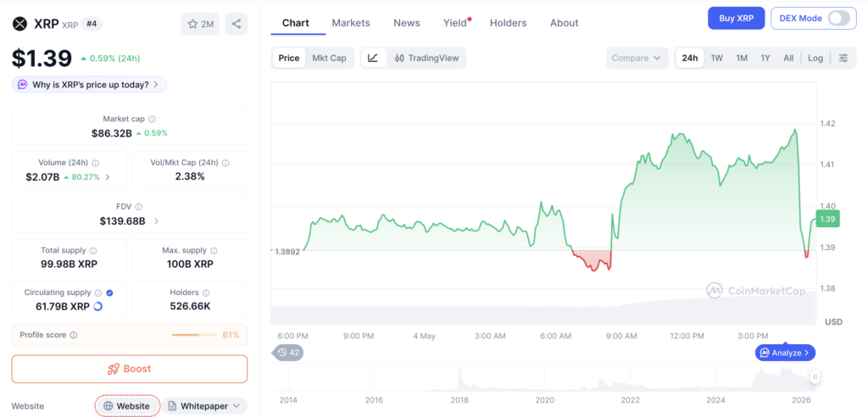This screenshot has width=868, height=417.
Task: Switch to line chart view icon
Action: [373, 58]
